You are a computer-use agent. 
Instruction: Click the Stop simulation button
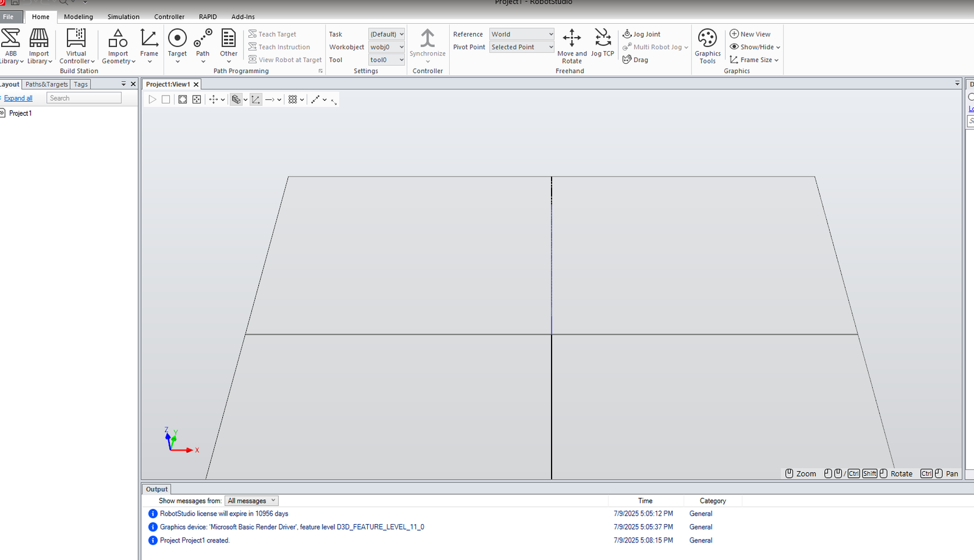[166, 99]
